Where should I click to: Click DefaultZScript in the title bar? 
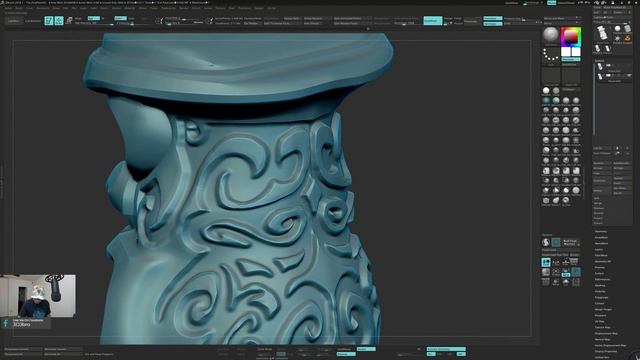567,3
